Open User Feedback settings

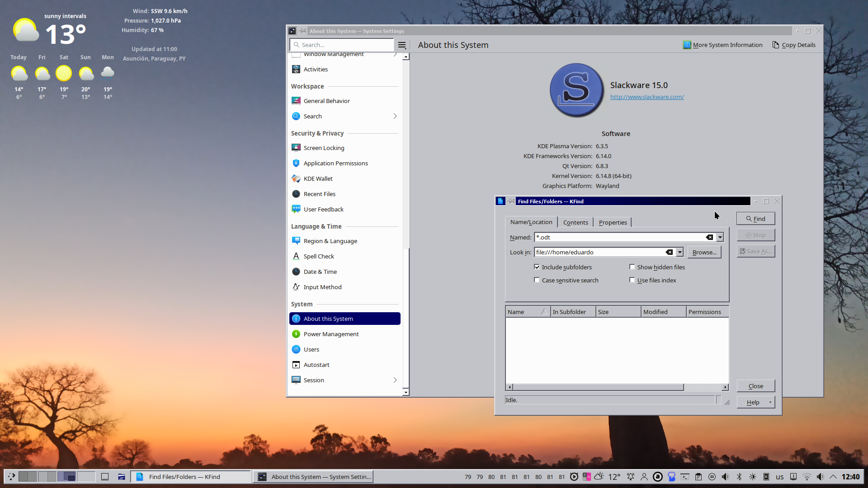coord(344,209)
